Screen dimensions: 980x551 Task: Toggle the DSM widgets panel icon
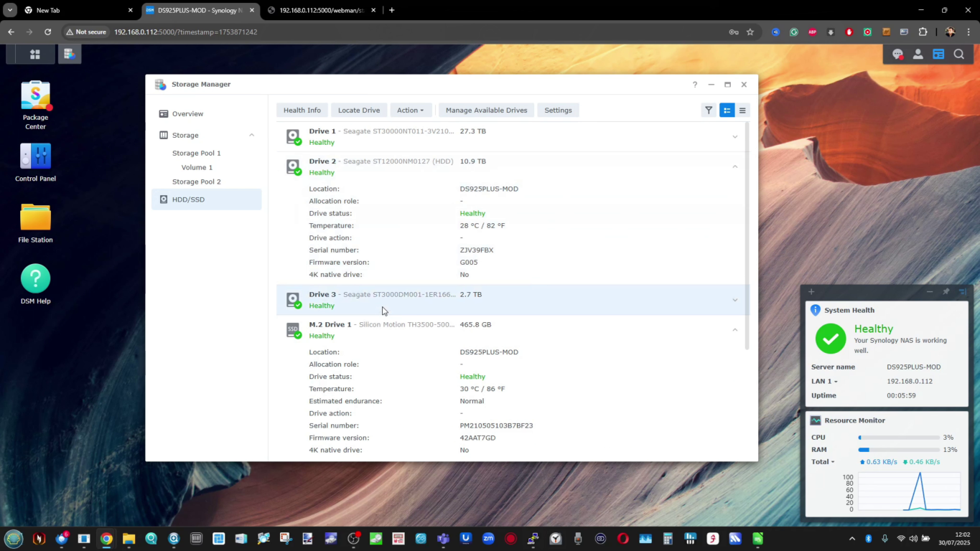938,54
